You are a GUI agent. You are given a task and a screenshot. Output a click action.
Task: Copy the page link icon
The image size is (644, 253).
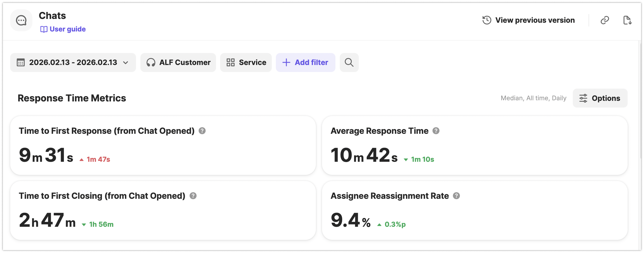[605, 20]
